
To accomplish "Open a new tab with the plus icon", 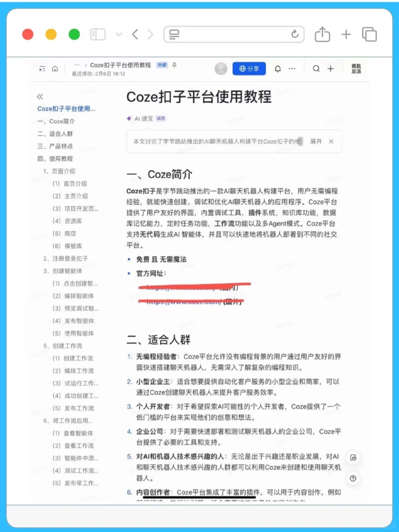I will pos(346,35).
